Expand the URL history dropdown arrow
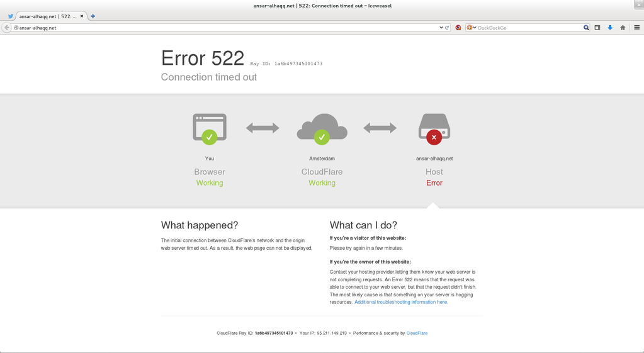Viewport: 644px width, 353px height. tap(441, 28)
